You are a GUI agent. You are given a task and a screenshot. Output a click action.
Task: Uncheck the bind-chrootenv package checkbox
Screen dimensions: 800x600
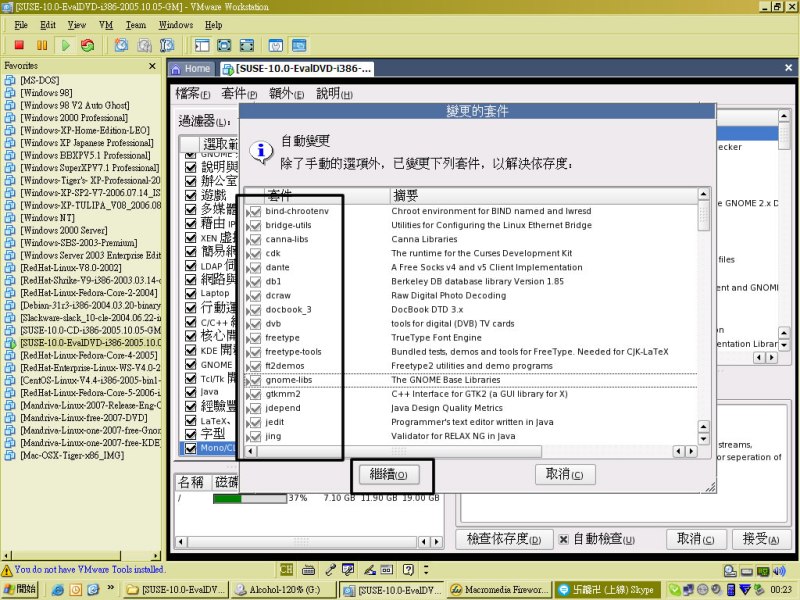(x=255, y=211)
